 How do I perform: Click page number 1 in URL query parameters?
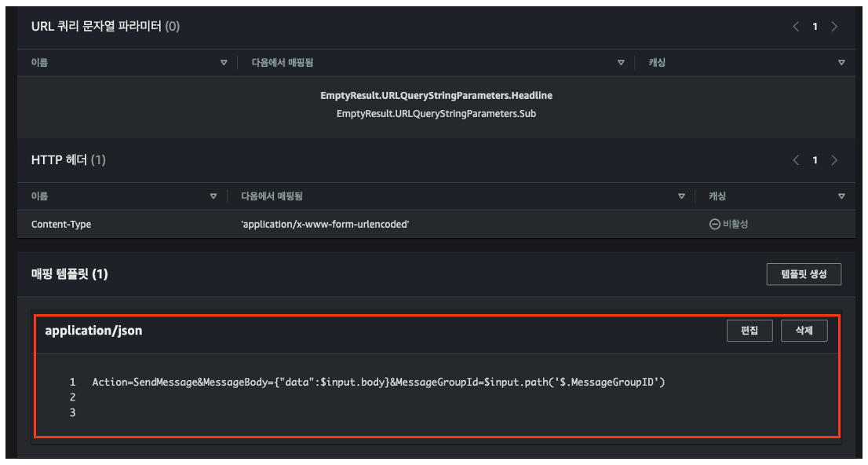click(815, 27)
